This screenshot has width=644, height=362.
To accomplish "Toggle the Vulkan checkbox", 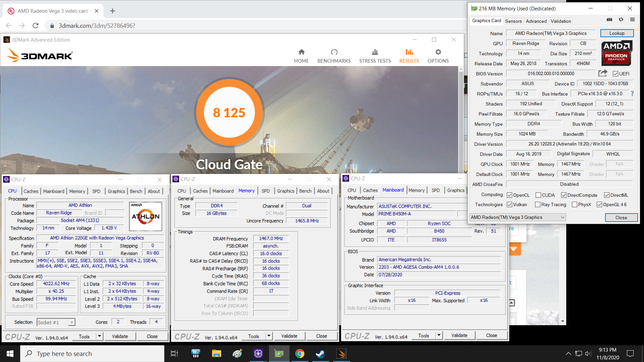I will point(509,204).
